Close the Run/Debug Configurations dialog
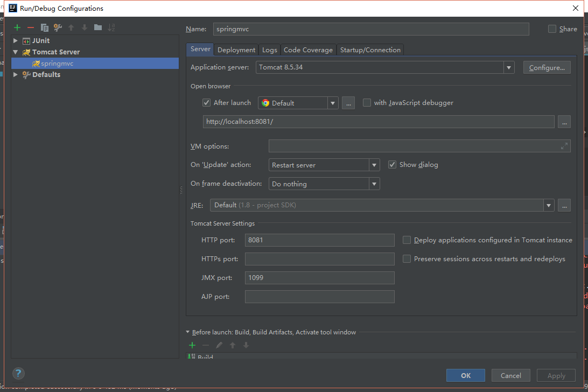The height and width of the screenshot is (392, 588). 576,8
